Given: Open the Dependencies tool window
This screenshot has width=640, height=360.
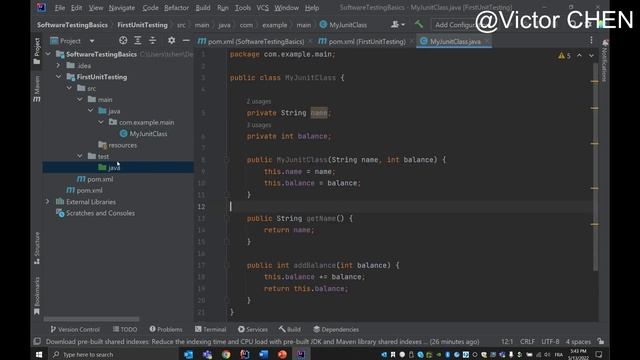Looking at the screenshot, I should (336, 329).
